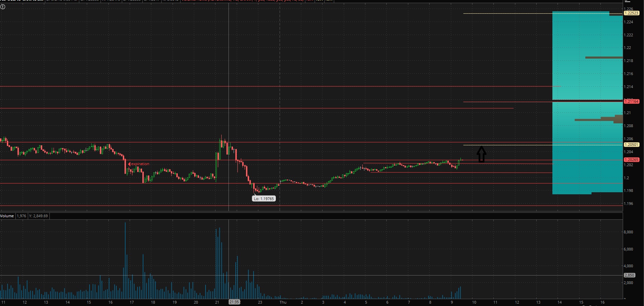Select the red expiration marker on chart
Image resolution: width=644 pixels, height=306 pixels.
139,164
